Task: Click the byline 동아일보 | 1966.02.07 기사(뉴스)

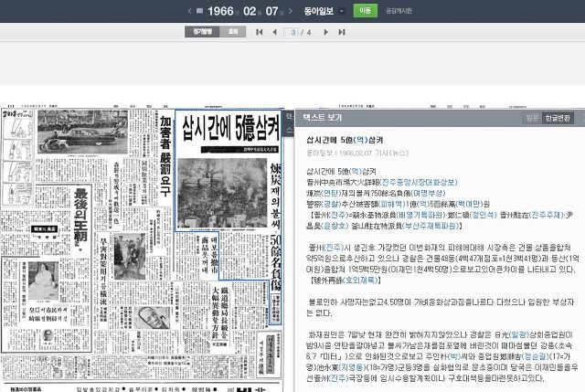Action: tap(357, 153)
